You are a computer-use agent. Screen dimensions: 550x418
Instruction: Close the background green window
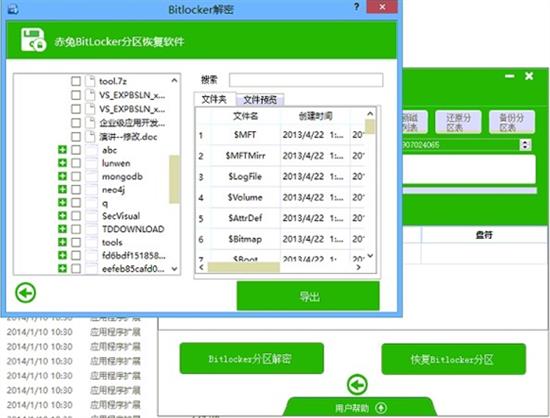click(529, 76)
